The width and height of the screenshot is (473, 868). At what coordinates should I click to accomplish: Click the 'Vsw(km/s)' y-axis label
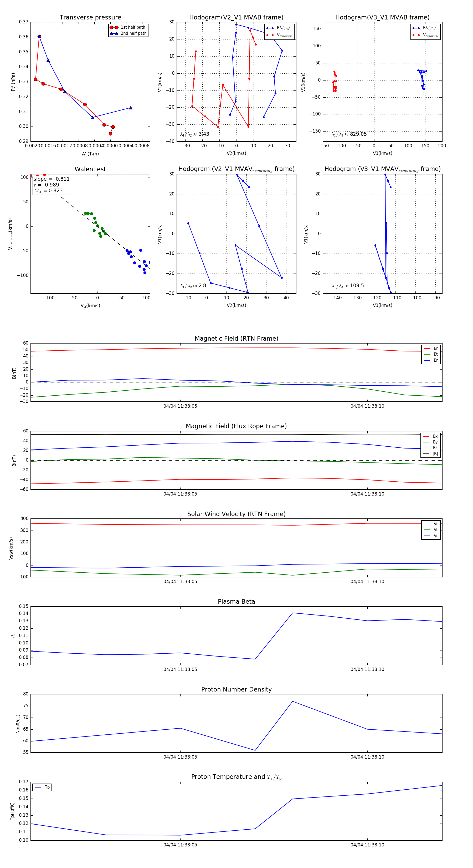(x=11, y=548)
